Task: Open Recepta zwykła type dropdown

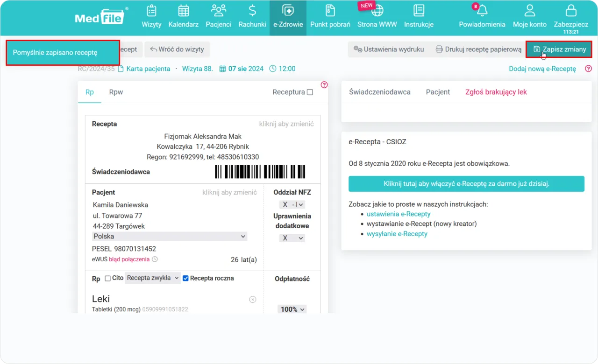Action: pyautogui.click(x=153, y=278)
